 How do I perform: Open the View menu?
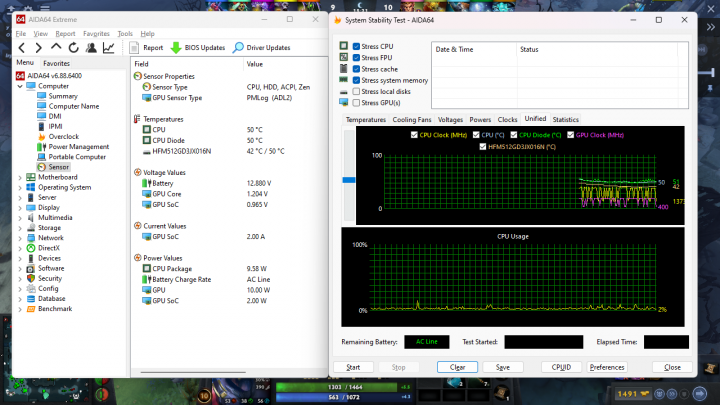(x=40, y=34)
